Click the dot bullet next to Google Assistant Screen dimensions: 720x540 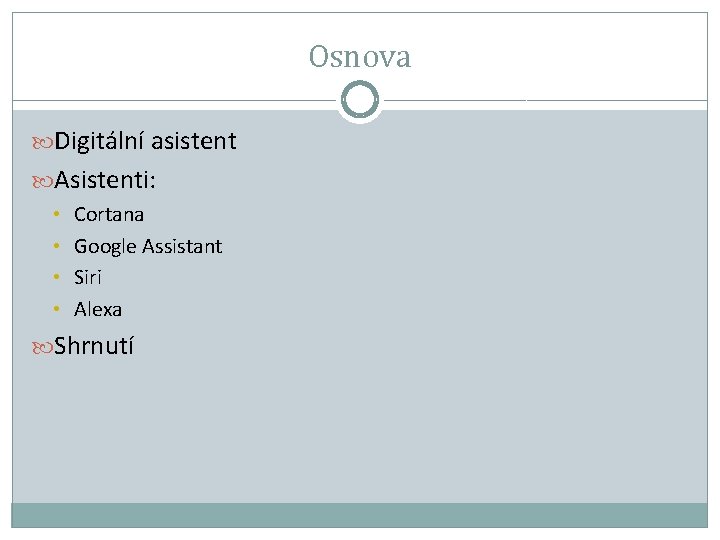[x=58, y=246]
